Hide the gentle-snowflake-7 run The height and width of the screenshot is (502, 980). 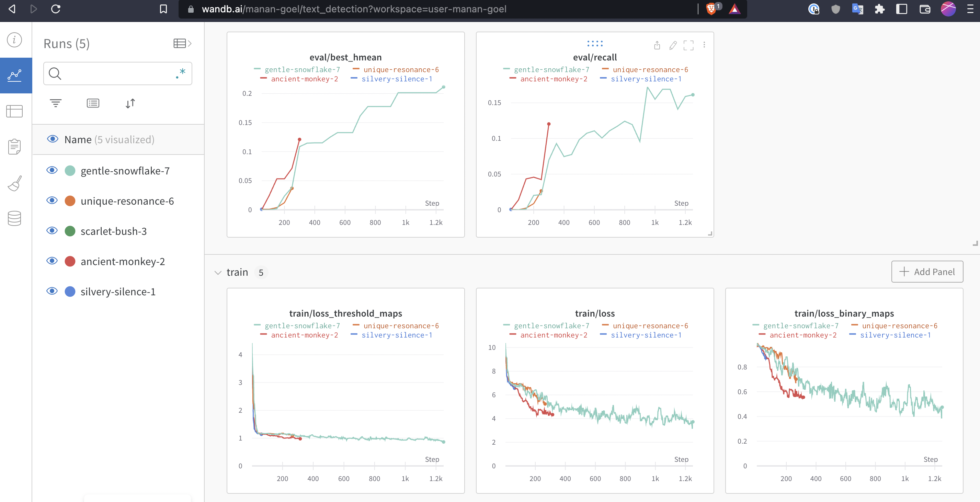[52, 170]
